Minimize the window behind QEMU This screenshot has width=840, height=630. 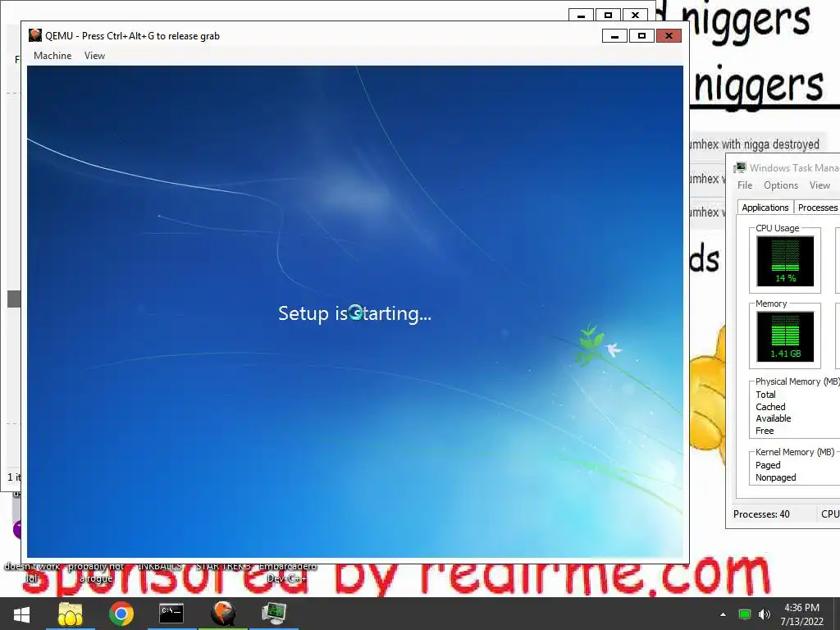582,15
